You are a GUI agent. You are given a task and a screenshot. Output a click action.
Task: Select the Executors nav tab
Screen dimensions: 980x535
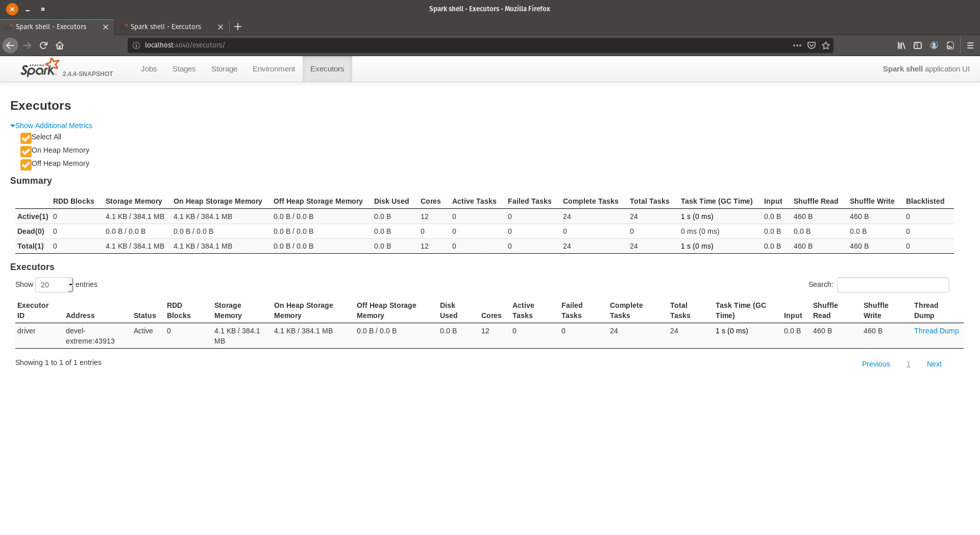point(327,69)
